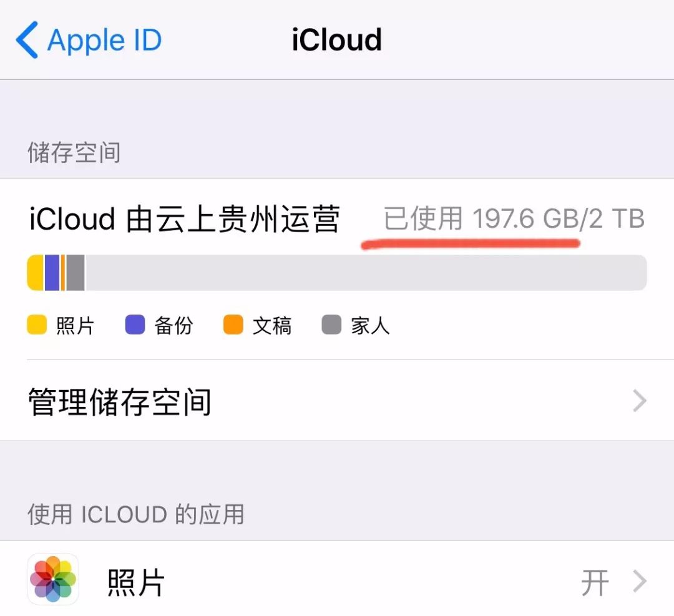The width and height of the screenshot is (674, 616).
Task: Click the storage usage progress bar
Action: [x=337, y=272]
